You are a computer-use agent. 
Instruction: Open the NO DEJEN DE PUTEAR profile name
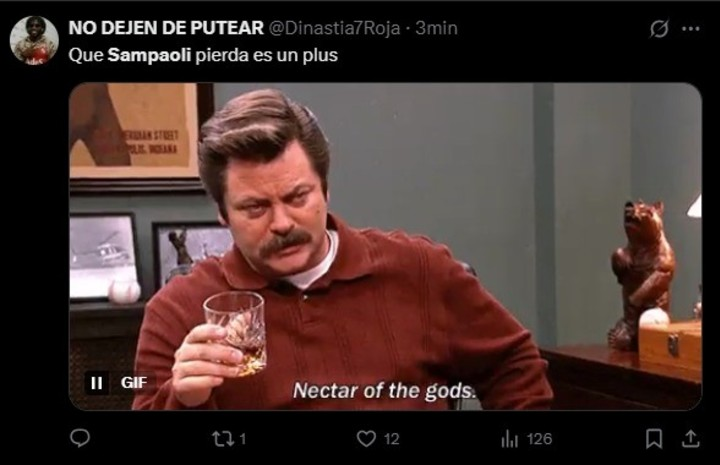(x=166, y=28)
